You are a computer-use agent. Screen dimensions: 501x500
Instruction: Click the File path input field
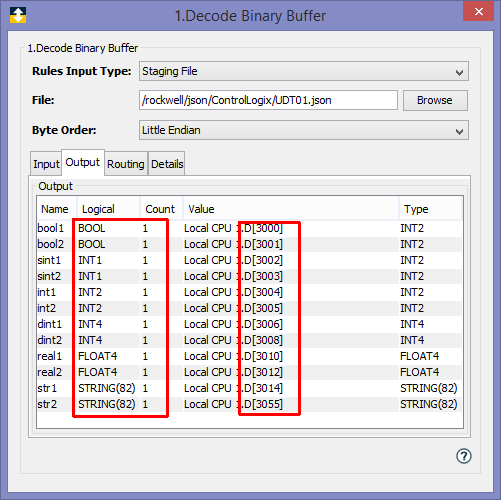tap(268, 100)
